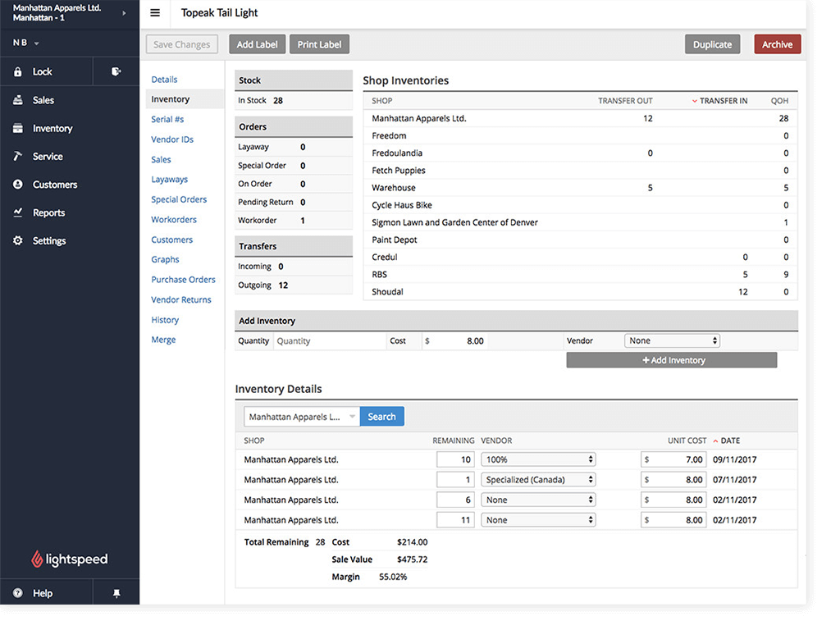
Task: Open Sales from the sidebar icon
Action: click(18, 100)
